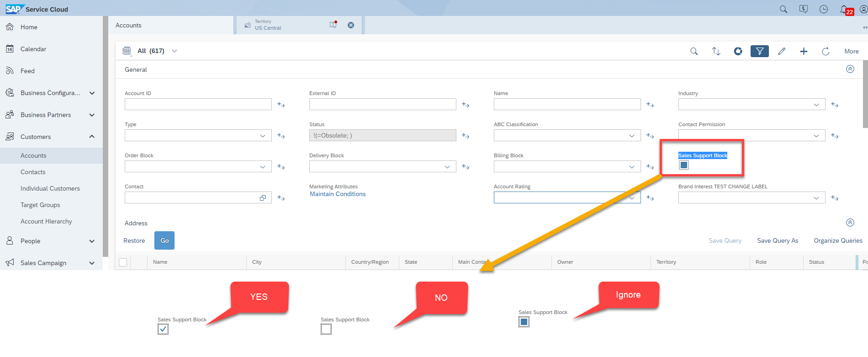Open the Contact Permission dropdown
The width and height of the screenshot is (868, 357).
point(816,136)
